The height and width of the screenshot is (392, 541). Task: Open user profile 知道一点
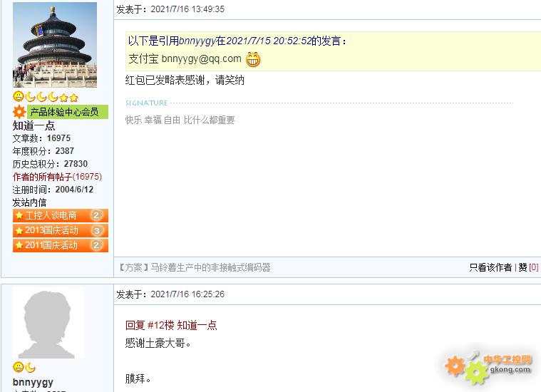pyautogui.click(x=34, y=125)
